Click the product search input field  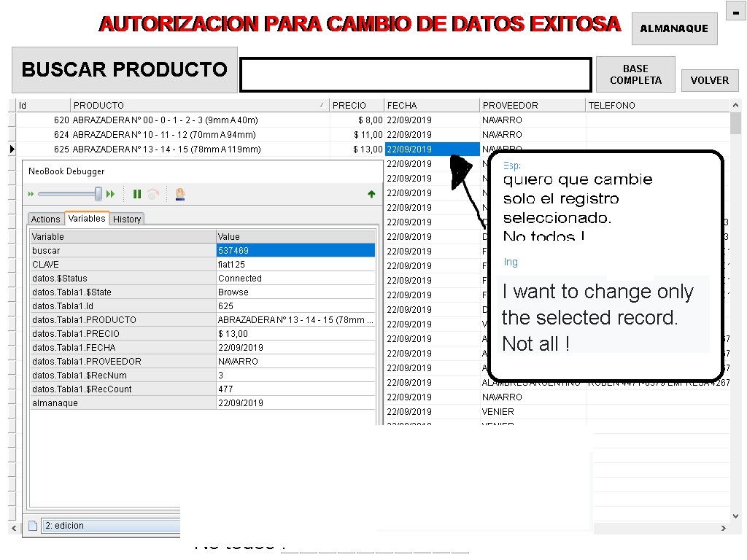(x=416, y=75)
